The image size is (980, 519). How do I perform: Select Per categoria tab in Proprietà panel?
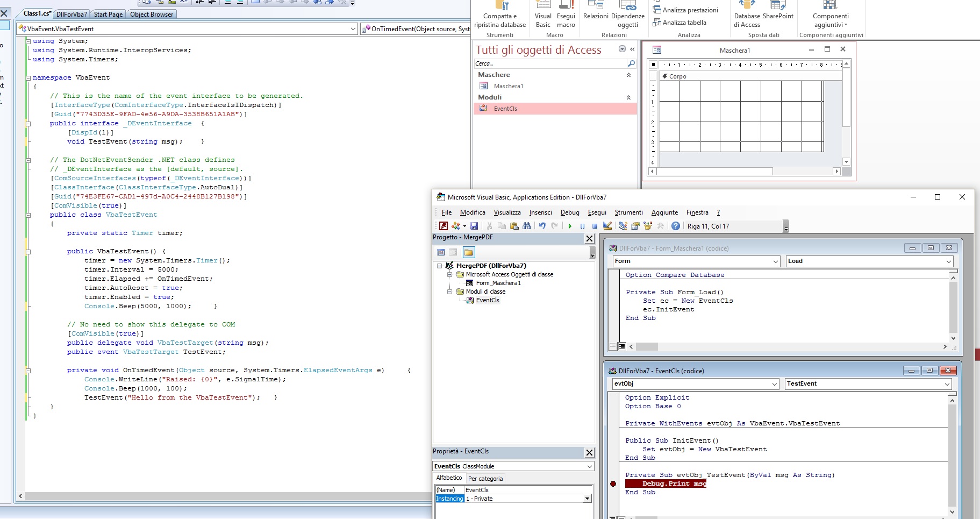pyautogui.click(x=485, y=479)
